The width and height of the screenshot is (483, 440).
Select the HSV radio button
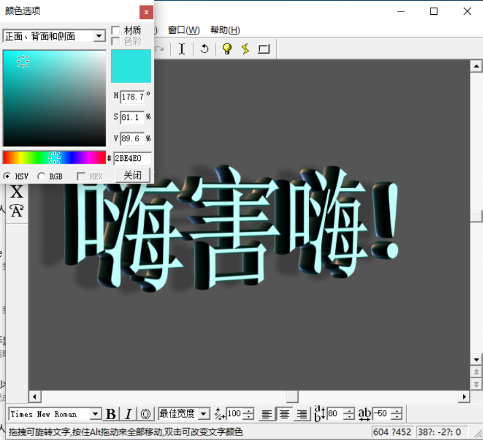pos(7,176)
